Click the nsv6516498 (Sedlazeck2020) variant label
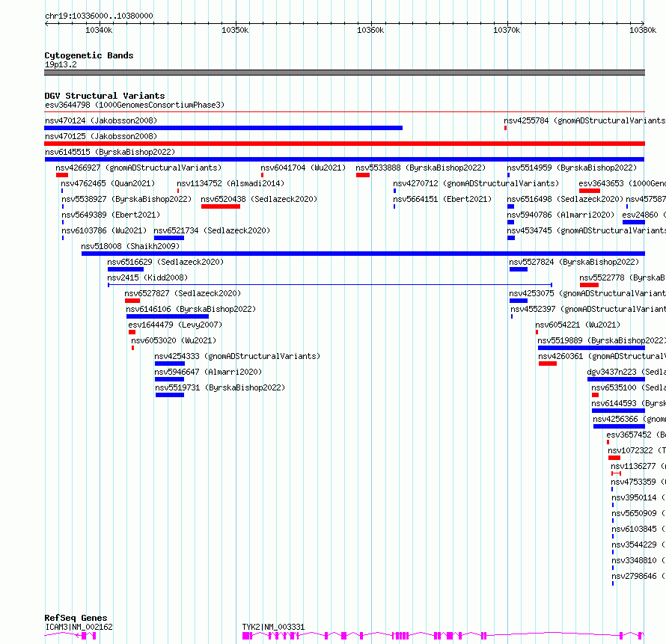The width and height of the screenshot is (666, 644). (565, 199)
